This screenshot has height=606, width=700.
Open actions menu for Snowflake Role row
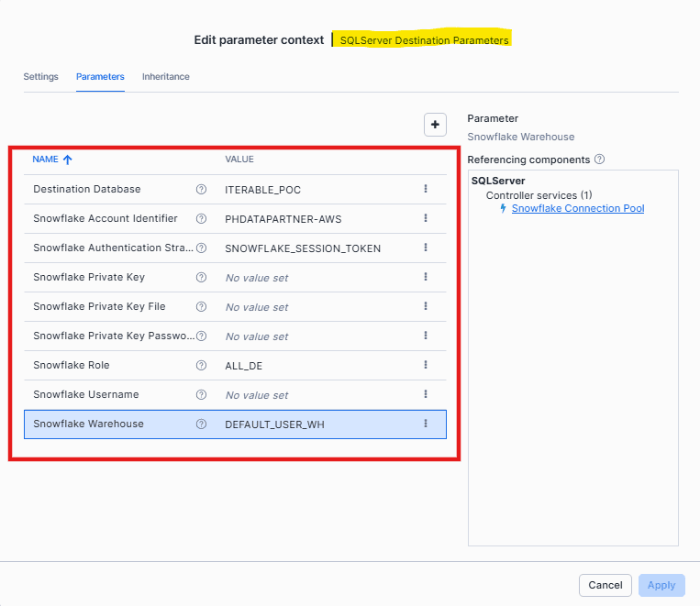point(426,365)
